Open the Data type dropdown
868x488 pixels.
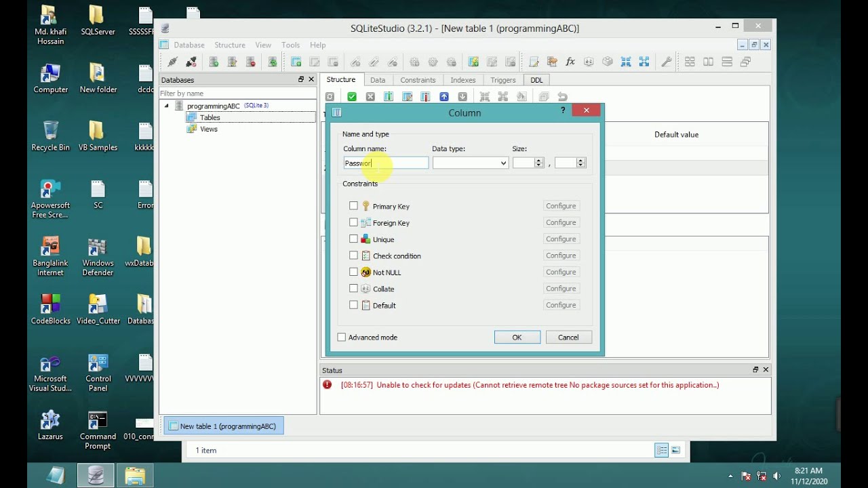tap(471, 163)
